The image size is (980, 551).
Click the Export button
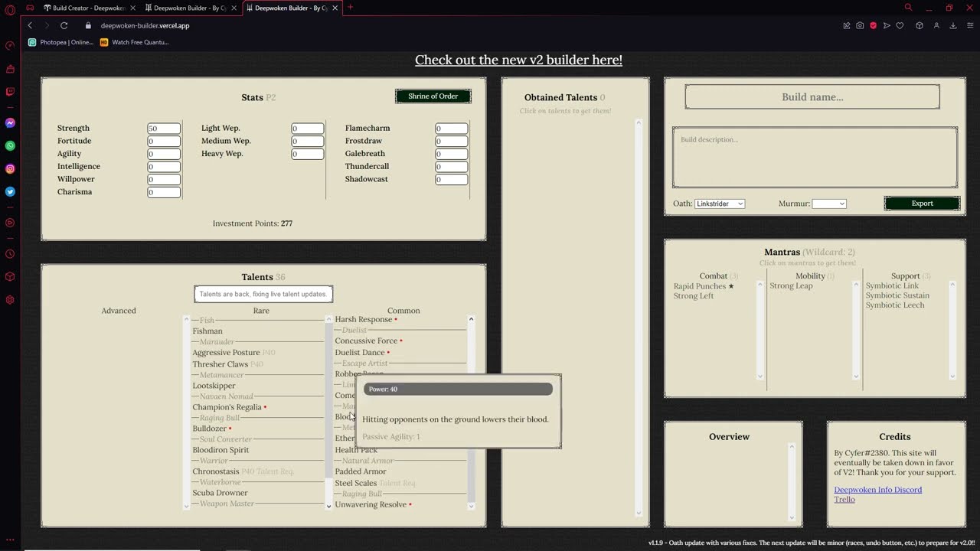coord(922,204)
